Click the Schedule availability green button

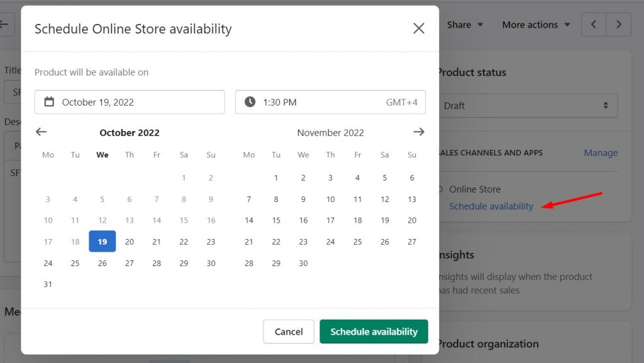374,332
